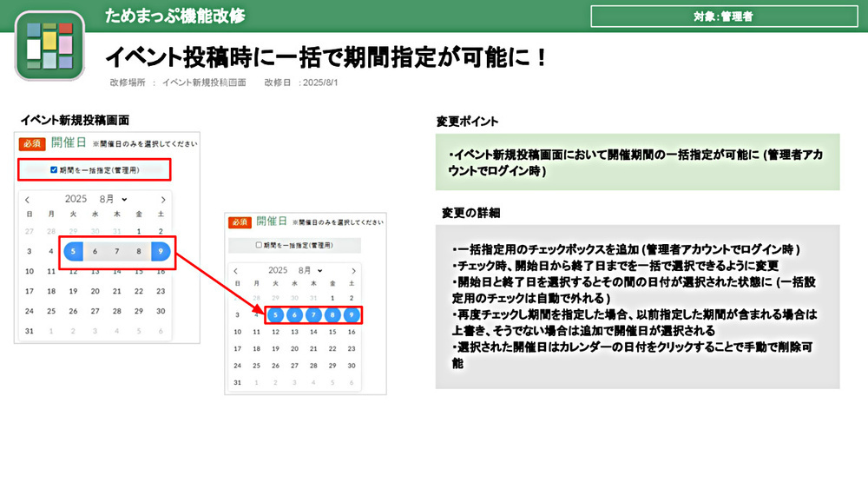Open 8月 month dropdown in smaller right calendar

310,270
